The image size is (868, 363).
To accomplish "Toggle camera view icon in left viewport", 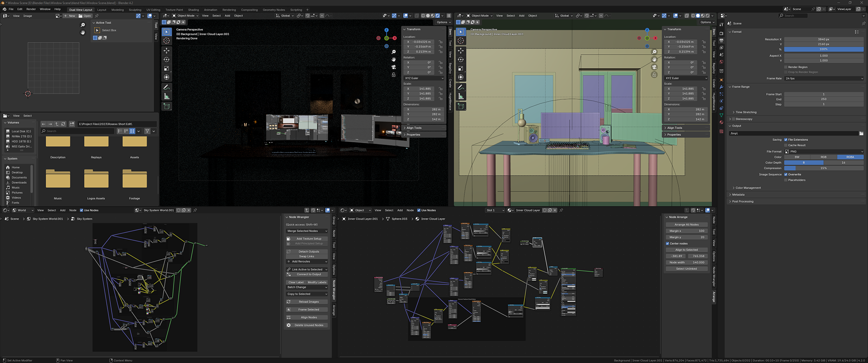I will [394, 67].
